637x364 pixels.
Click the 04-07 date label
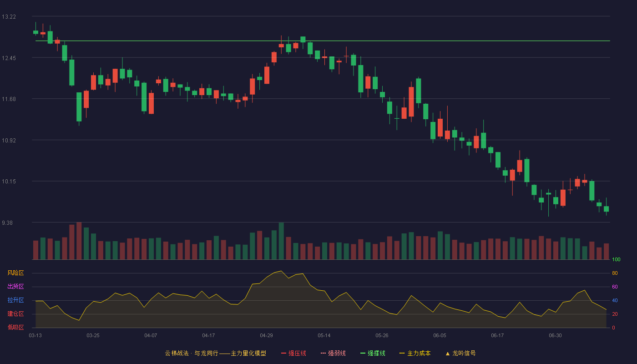[151, 335]
